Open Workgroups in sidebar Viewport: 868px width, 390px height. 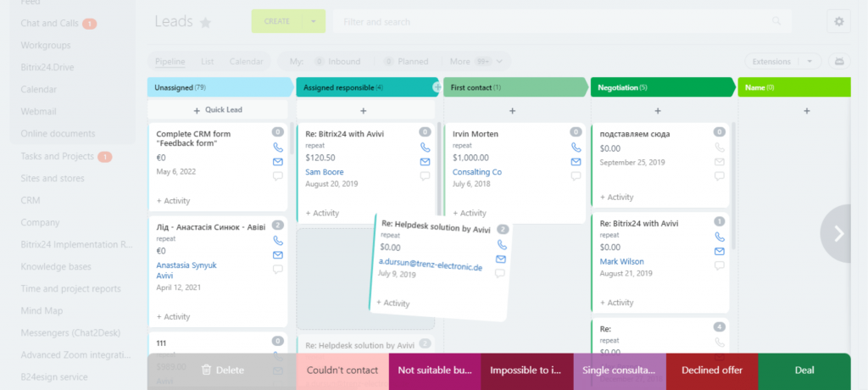pyautogui.click(x=46, y=46)
